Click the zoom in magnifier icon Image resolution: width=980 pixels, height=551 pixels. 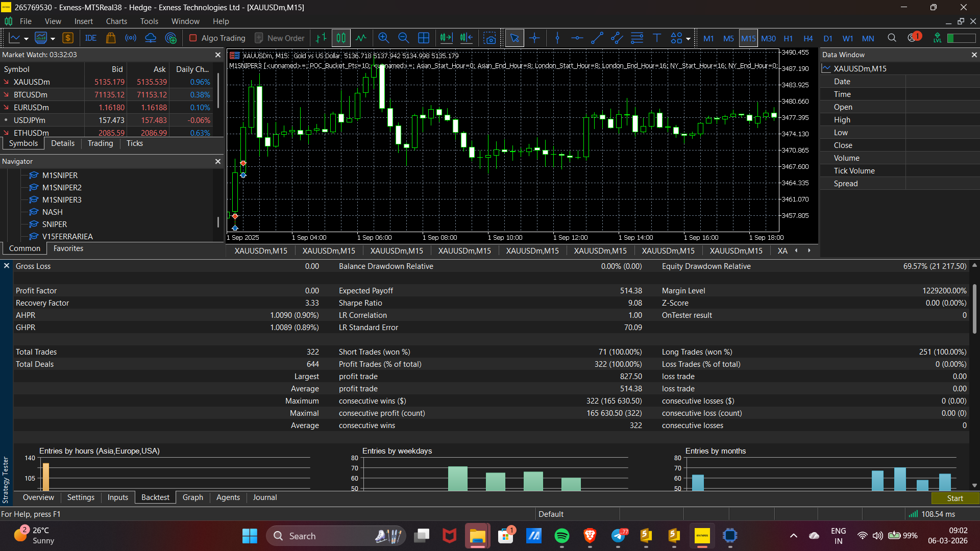click(x=383, y=38)
